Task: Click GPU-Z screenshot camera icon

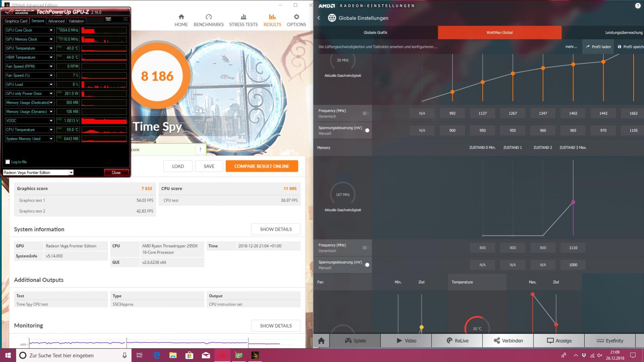Action: pyautogui.click(x=108, y=19)
